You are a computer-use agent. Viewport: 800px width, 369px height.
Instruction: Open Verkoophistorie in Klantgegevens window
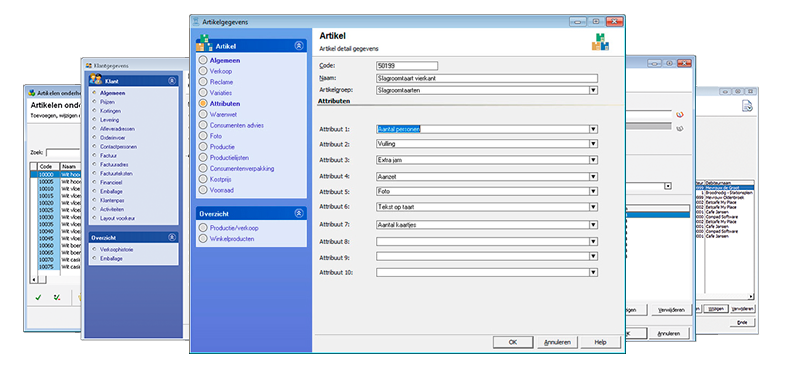(115, 250)
